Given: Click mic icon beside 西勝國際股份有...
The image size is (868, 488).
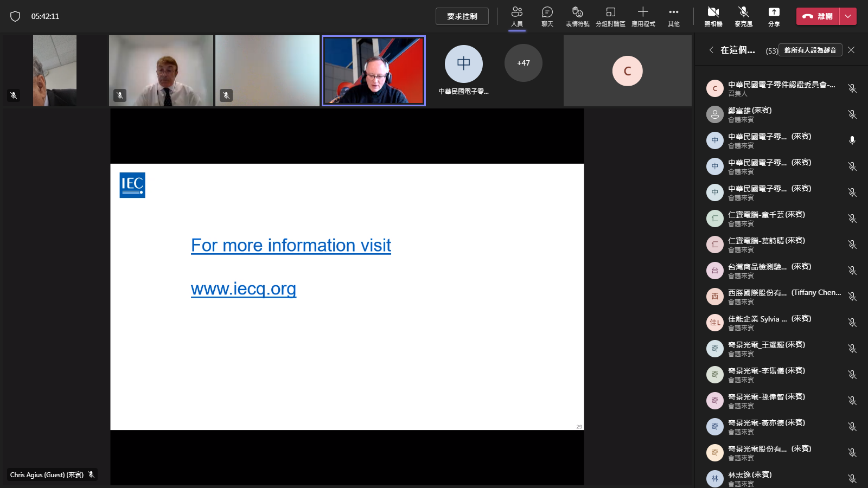Looking at the screenshot, I should (852, 297).
